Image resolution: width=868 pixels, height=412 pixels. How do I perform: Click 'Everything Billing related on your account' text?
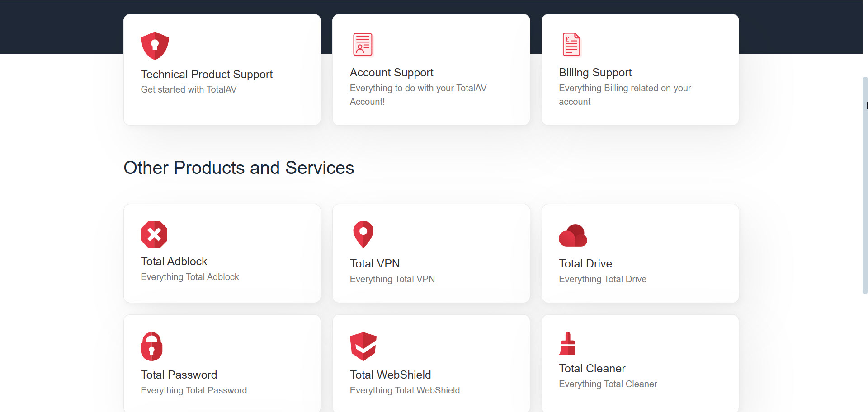pos(625,95)
